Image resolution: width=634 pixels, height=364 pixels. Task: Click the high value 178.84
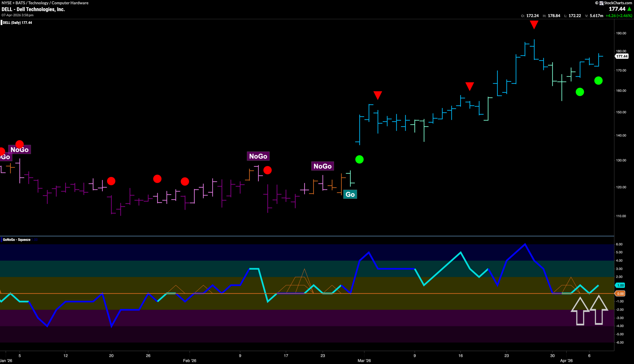click(x=554, y=16)
